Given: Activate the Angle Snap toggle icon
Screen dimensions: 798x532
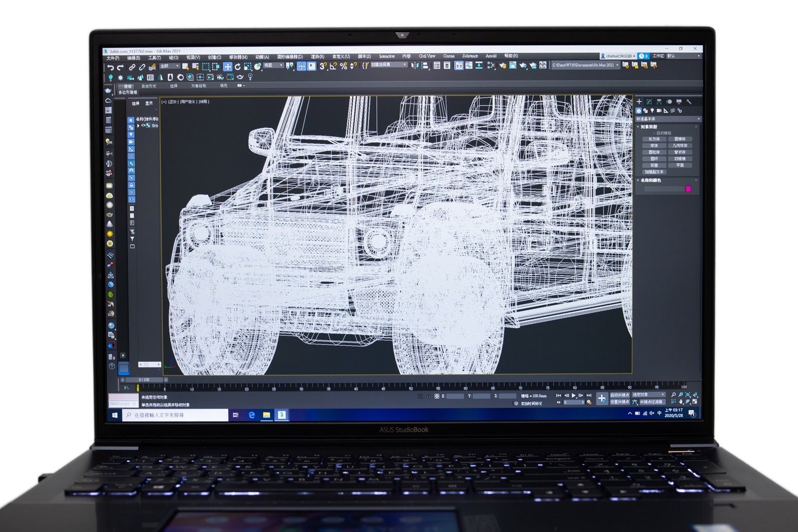Looking at the screenshot, I should click(333, 66).
